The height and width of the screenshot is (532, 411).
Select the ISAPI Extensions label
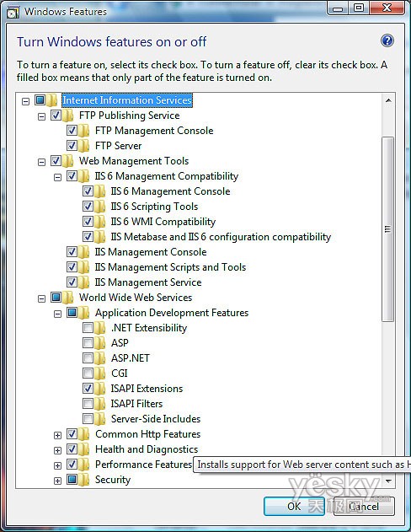(x=147, y=388)
